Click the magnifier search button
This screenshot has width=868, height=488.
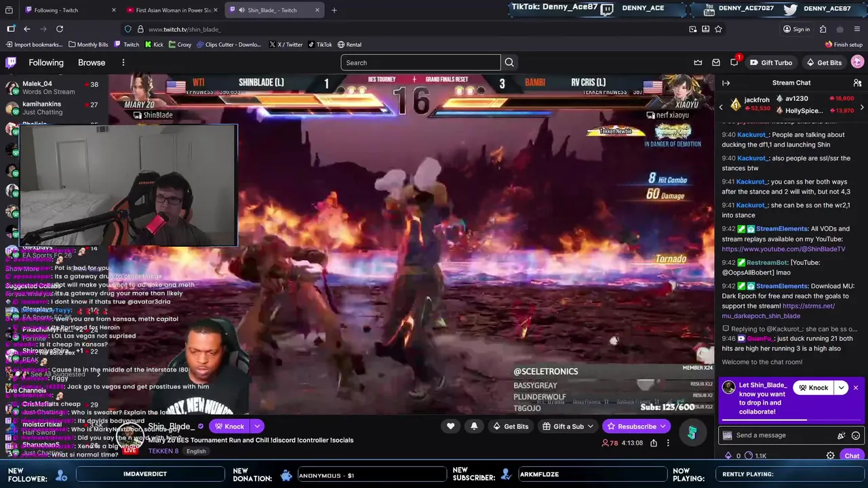pyautogui.click(x=509, y=62)
